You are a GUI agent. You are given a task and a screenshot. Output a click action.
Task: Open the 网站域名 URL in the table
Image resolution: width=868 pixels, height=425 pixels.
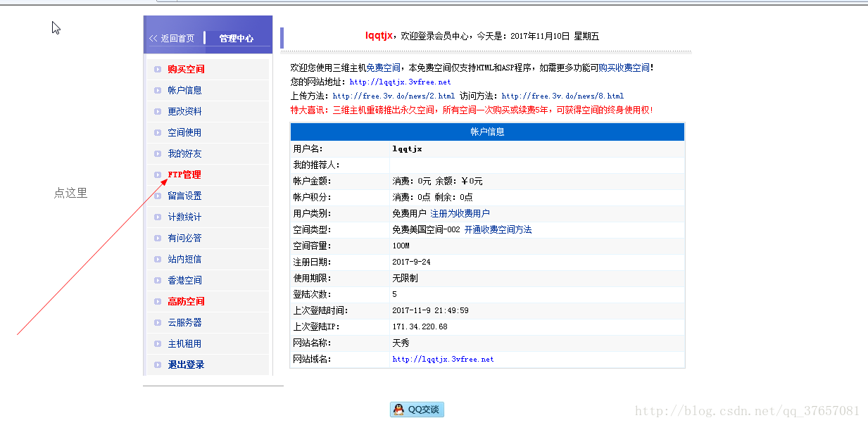click(x=443, y=359)
